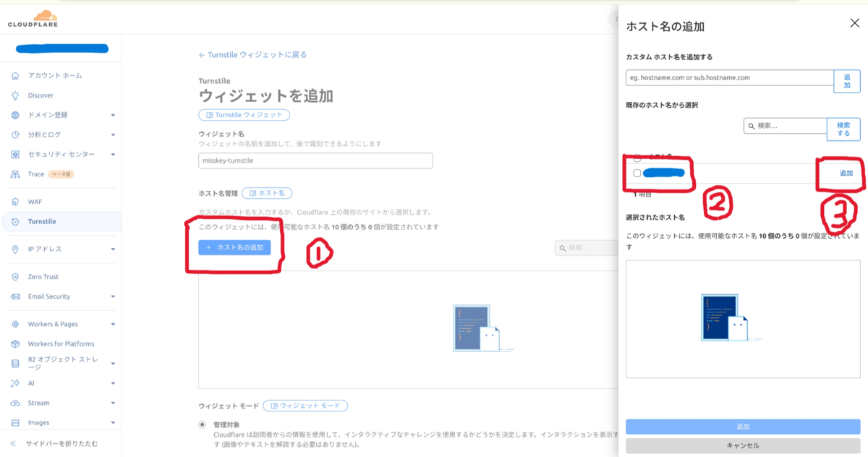Open the アカウント ホーム home icon
868x457 pixels.
click(15, 75)
